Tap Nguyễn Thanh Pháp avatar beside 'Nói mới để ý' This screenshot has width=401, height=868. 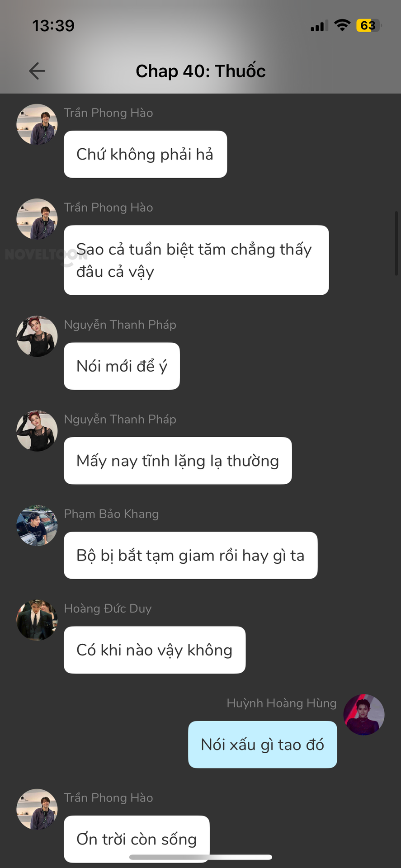tap(37, 336)
